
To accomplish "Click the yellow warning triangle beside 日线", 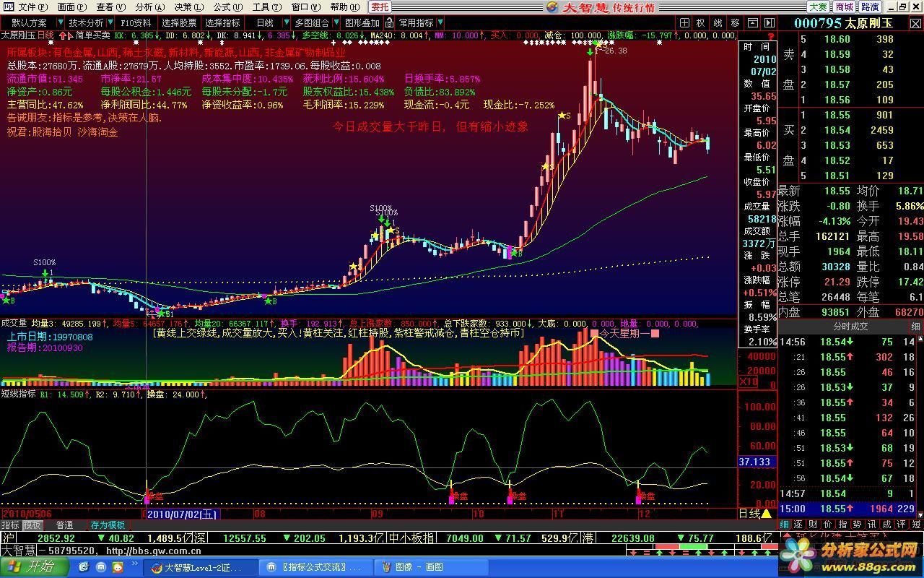I will click(x=766, y=514).
